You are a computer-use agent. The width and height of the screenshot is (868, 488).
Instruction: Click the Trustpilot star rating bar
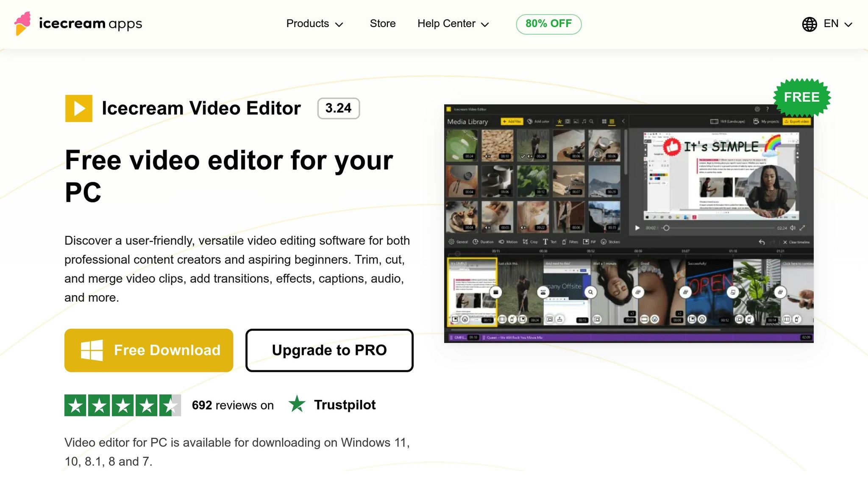coord(122,405)
